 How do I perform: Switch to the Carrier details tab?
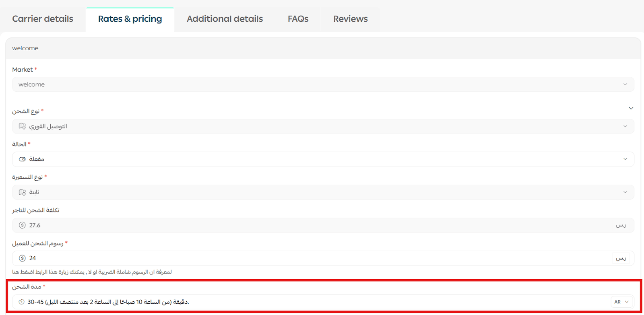click(x=43, y=19)
